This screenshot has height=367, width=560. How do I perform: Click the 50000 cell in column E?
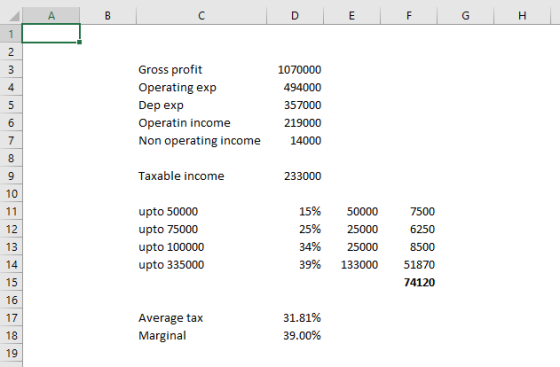[x=352, y=211]
